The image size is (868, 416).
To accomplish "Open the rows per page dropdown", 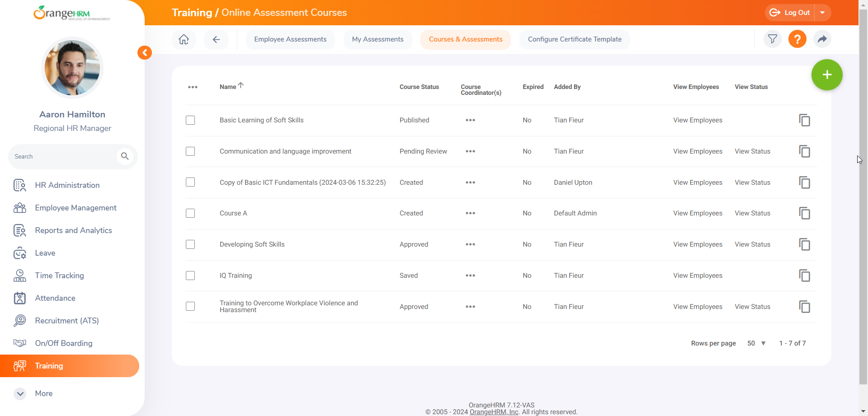I will coord(756,343).
